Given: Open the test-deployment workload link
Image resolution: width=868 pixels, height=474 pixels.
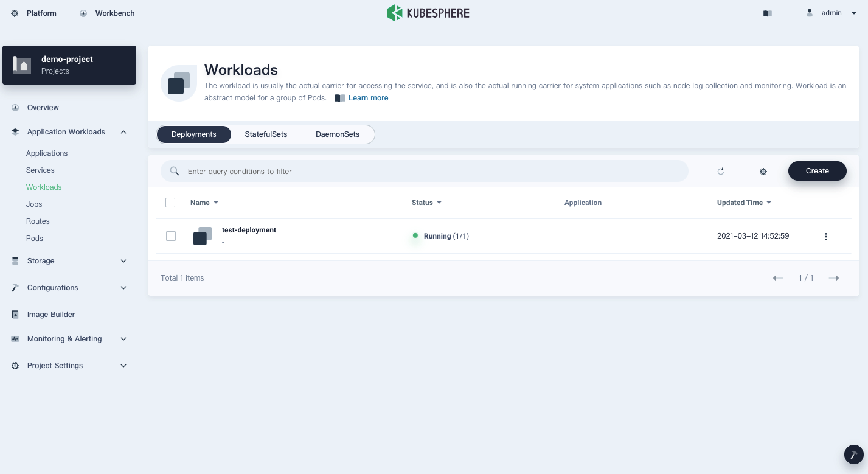Looking at the screenshot, I should 249,230.
